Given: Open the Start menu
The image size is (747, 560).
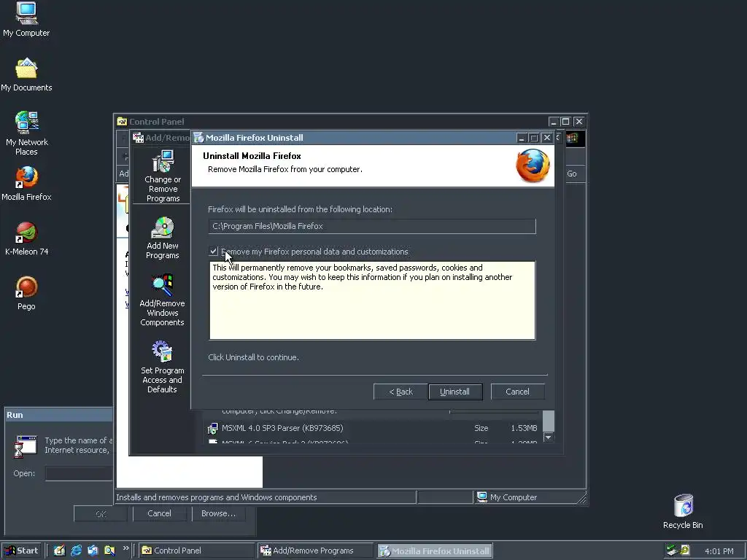Looking at the screenshot, I should click(22, 551).
